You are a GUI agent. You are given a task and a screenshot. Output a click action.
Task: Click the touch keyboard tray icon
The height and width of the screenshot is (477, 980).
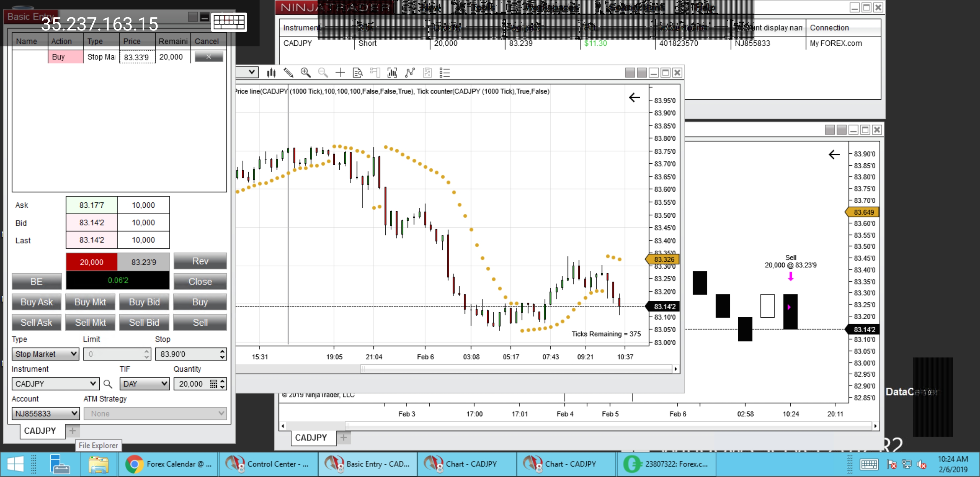(869, 464)
